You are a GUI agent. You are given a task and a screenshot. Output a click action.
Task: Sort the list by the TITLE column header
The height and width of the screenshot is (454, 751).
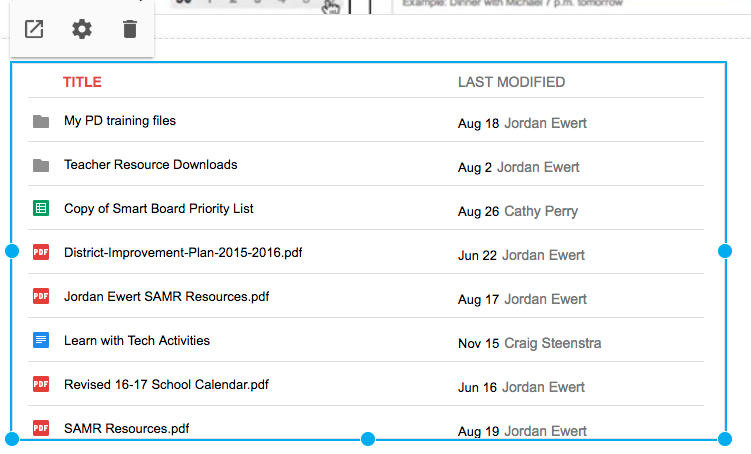point(82,82)
